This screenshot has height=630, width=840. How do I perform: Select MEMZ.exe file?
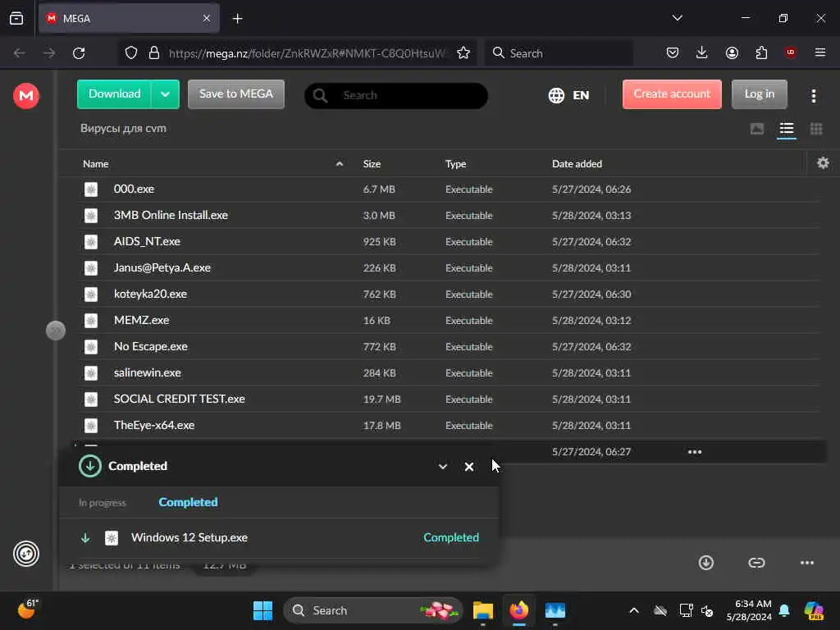(x=450, y=321)
